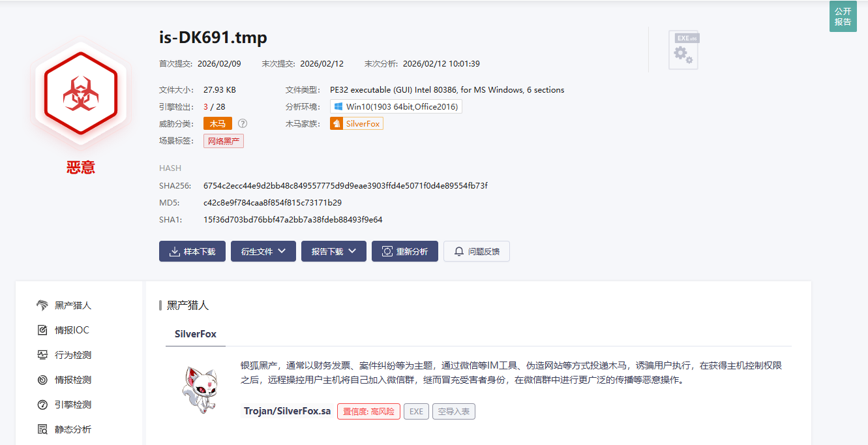Open 静态分析 in the sidebar
Image resolution: width=868 pixels, height=445 pixels.
click(x=72, y=429)
